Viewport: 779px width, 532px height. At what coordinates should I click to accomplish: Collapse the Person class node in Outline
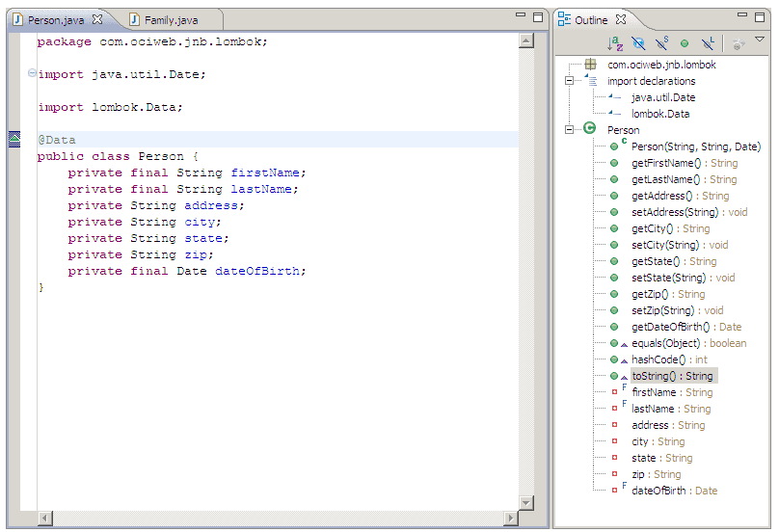pyautogui.click(x=570, y=130)
